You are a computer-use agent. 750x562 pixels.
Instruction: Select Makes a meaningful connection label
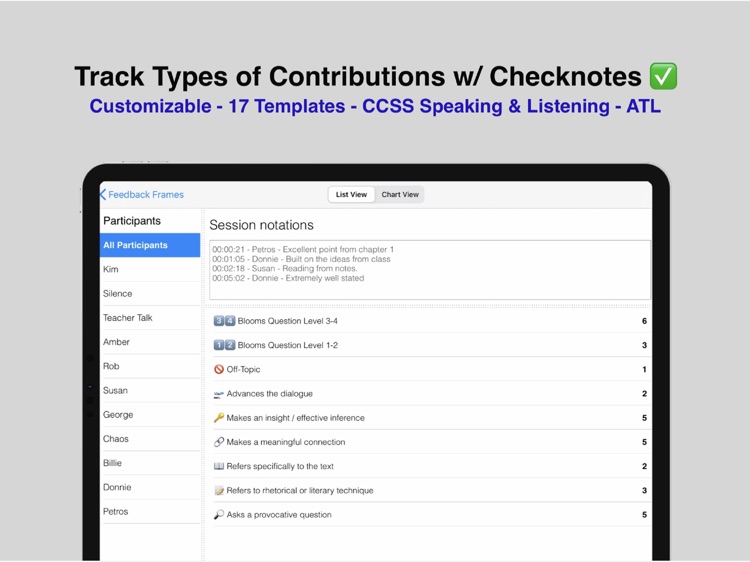286,442
